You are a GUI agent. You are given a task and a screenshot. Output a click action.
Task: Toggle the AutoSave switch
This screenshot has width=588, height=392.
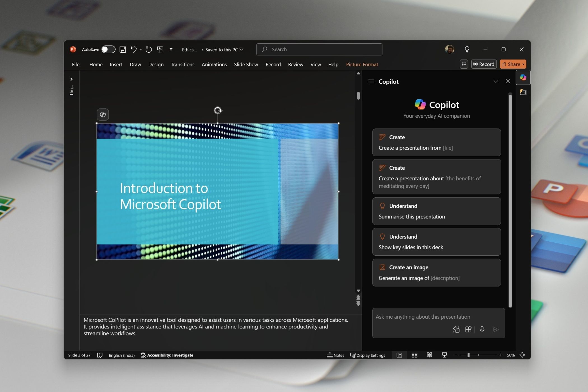(108, 50)
